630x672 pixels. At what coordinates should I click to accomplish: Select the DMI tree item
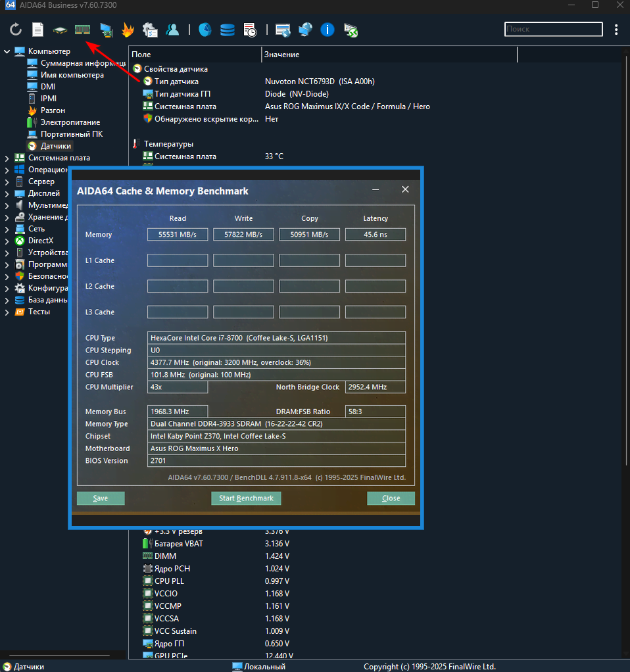[48, 87]
